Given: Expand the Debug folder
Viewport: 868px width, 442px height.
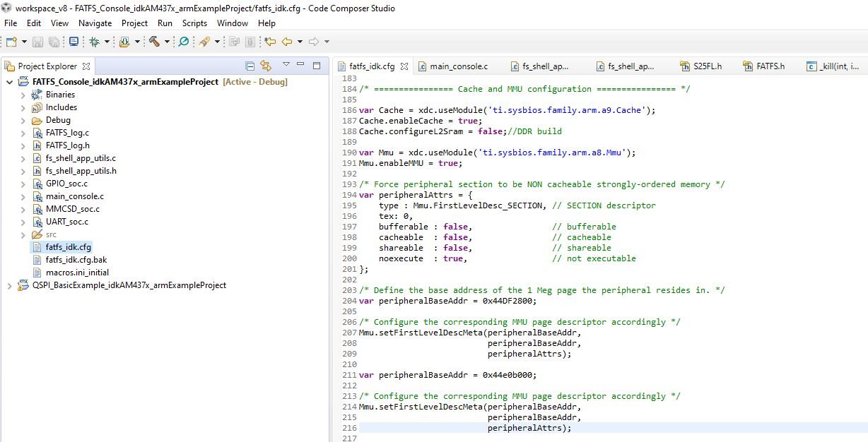Looking at the screenshot, I should [x=23, y=120].
